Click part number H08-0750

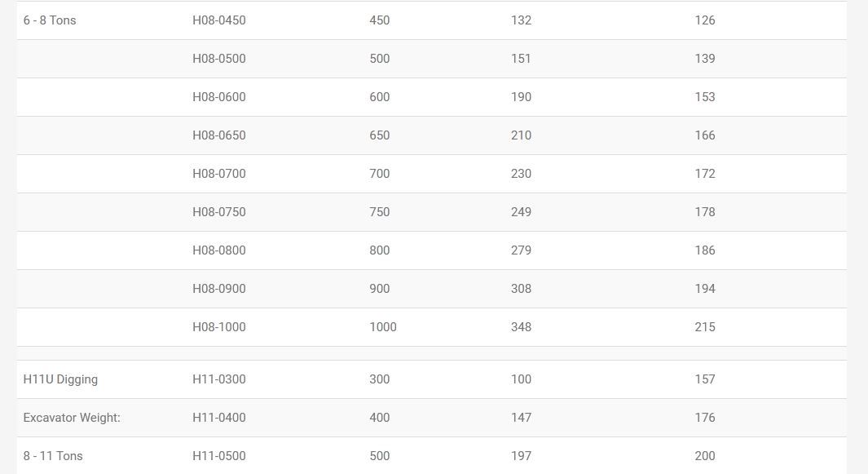click(218, 212)
